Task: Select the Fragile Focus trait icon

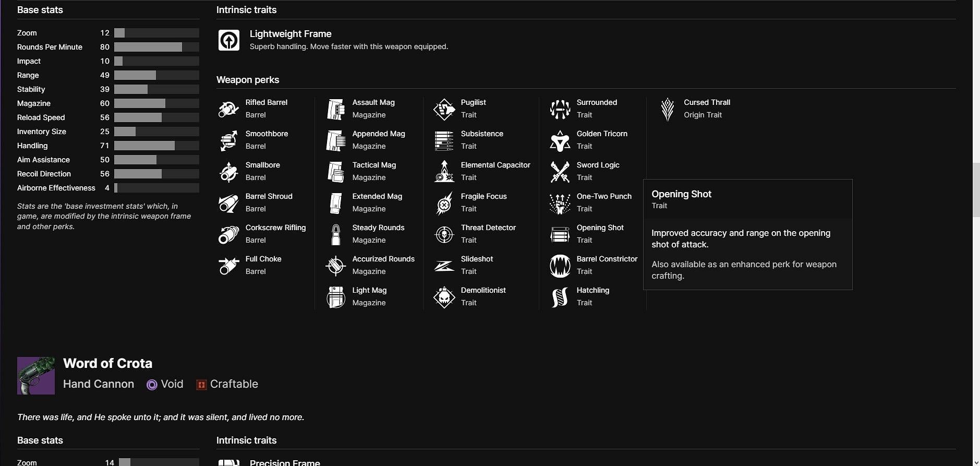Action: [x=444, y=203]
